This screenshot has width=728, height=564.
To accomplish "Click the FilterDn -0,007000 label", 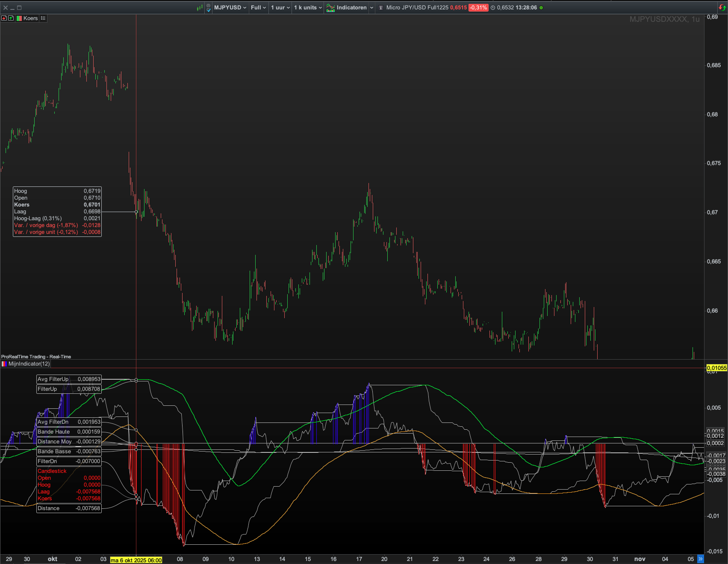I will [69, 461].
